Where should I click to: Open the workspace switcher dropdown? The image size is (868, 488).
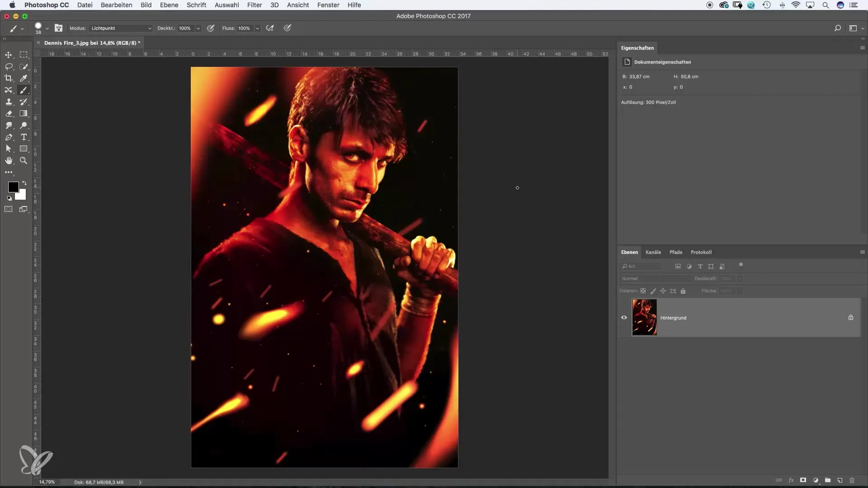tap(856, 28)
